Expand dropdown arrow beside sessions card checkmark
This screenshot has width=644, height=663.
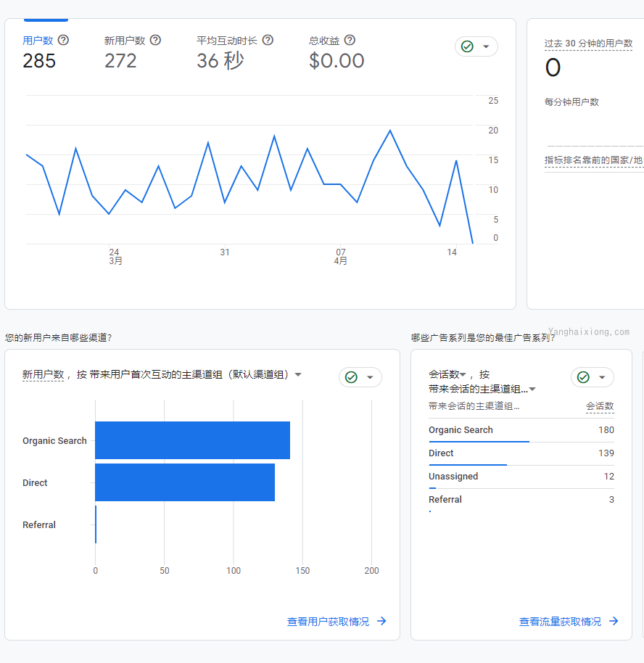602,377
